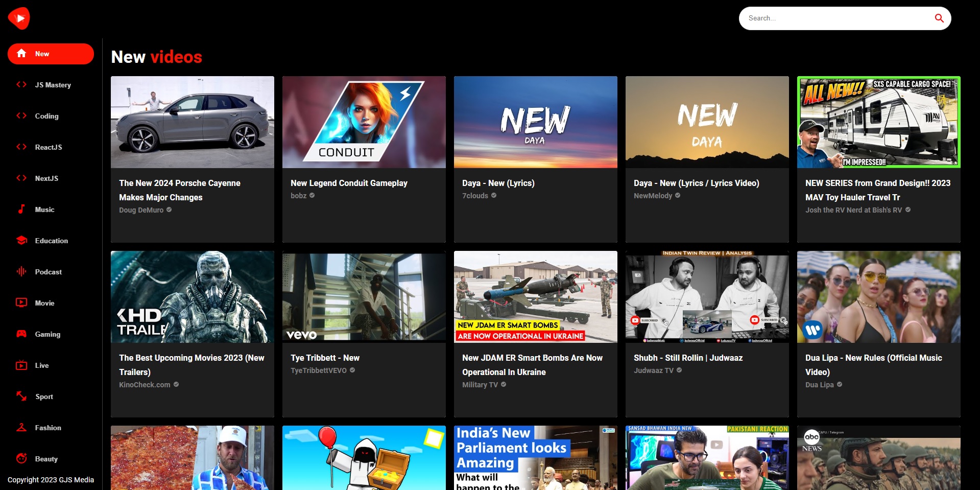Open Dua Lipa New Rules thumbnail
980x490 pixels.
(878, 297)
